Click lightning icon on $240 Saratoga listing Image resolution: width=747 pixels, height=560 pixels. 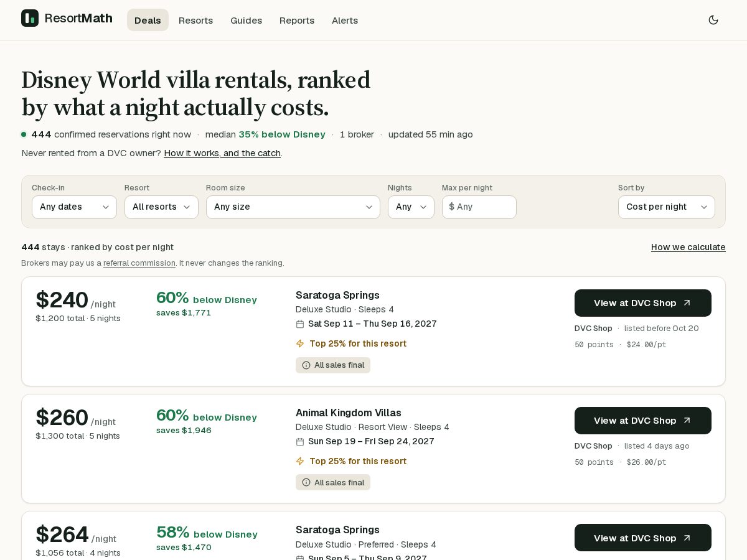pyautogui.click(x=300, y=343)
